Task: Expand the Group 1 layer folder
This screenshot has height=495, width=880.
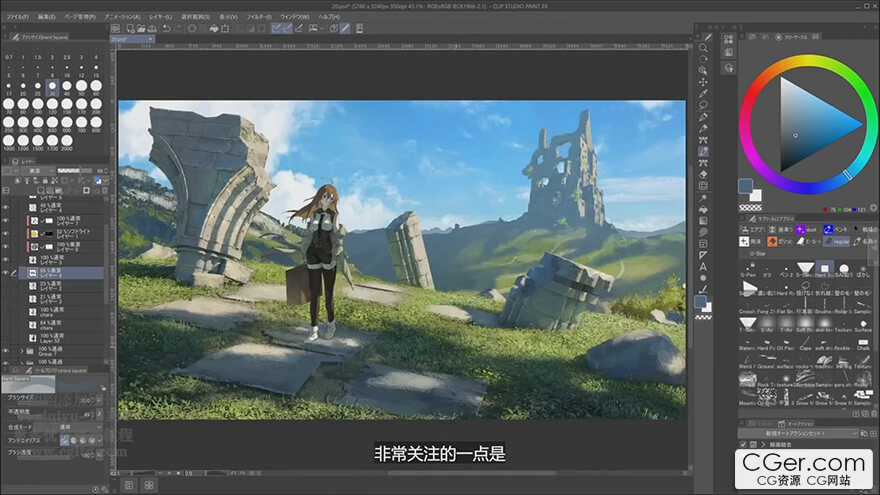Action: pyautogui.click(x=22, y=351)
